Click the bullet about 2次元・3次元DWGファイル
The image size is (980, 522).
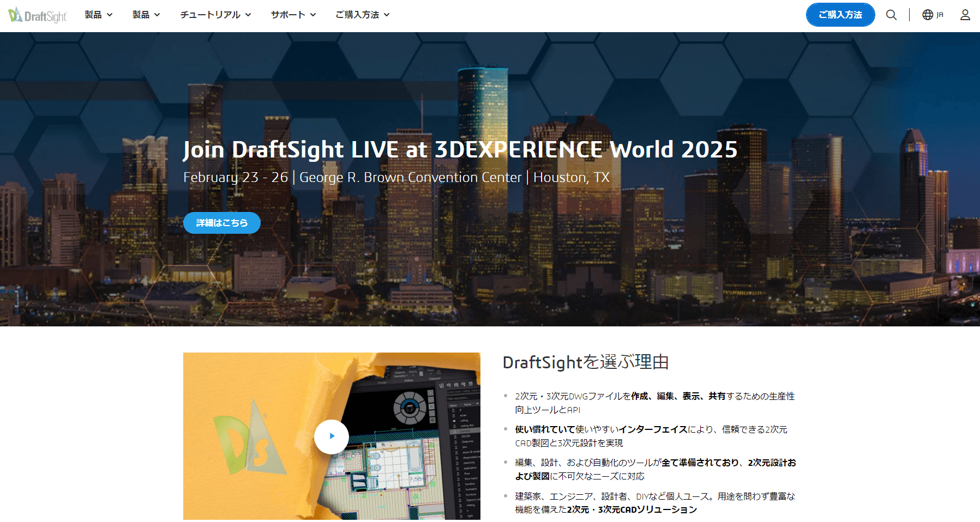[655, 403]
